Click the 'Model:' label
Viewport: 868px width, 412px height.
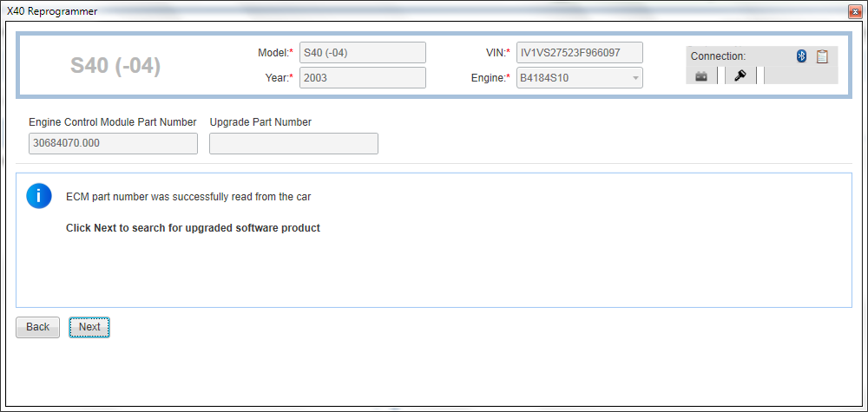click(275, 53)
